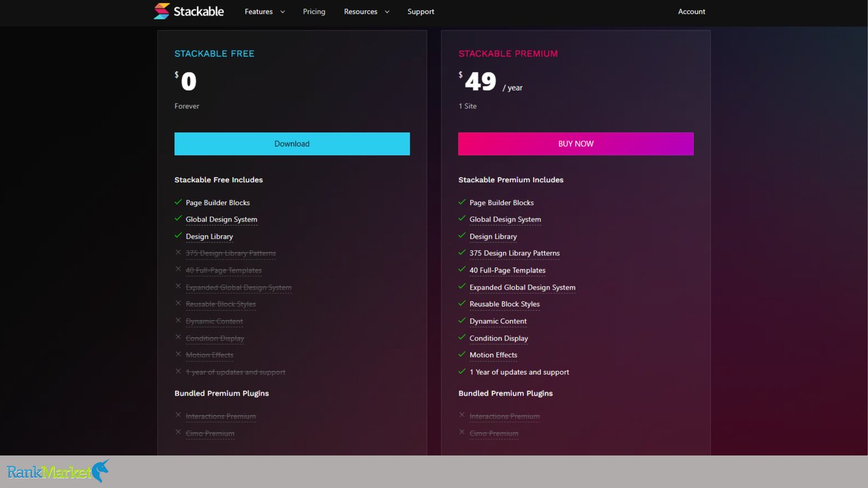Open the Support page
Image resolution: width=868 pixels, height=488 pixels.
pos(421,11)
